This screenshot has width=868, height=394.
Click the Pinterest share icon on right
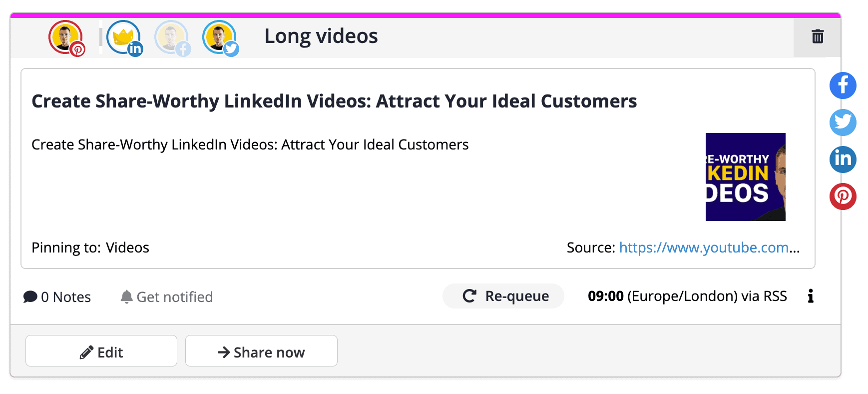coord(843,196)
